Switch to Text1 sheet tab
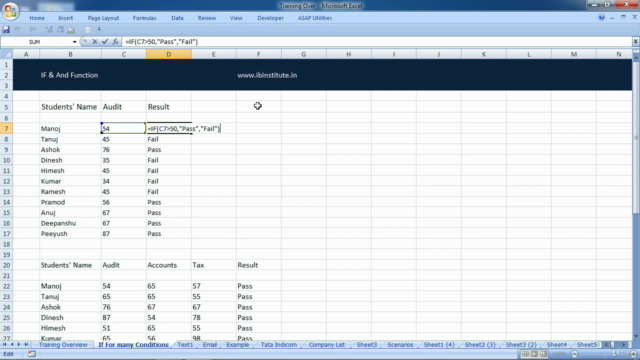The image size is (640, 360). tap(185, 345)
